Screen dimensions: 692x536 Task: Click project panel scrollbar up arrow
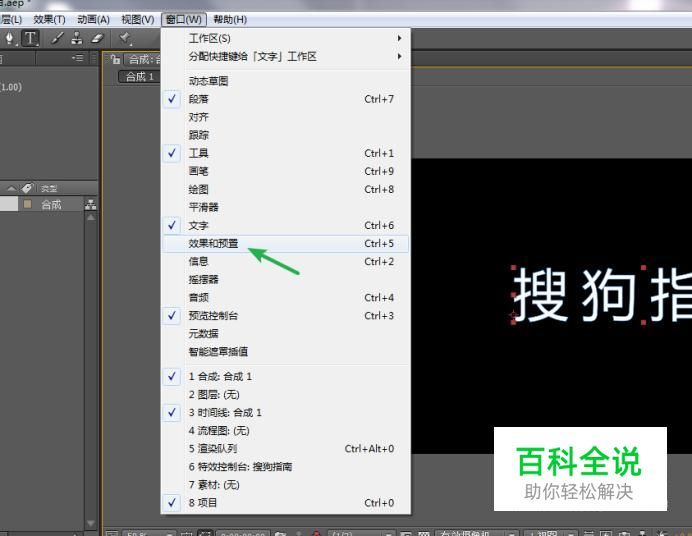pos(90,217)
